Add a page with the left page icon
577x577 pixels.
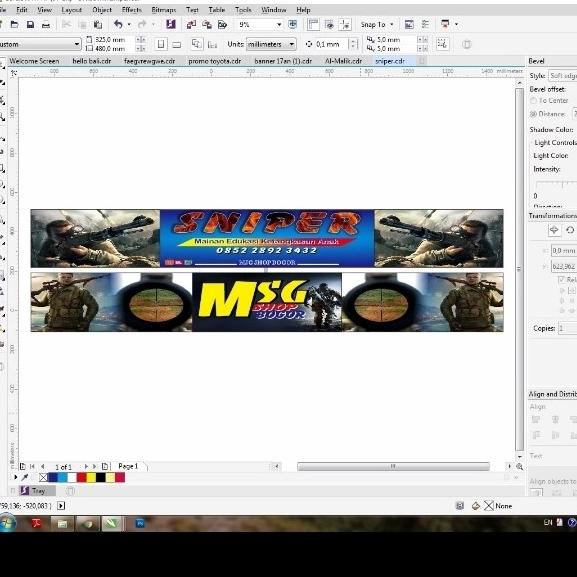[22, 467]
